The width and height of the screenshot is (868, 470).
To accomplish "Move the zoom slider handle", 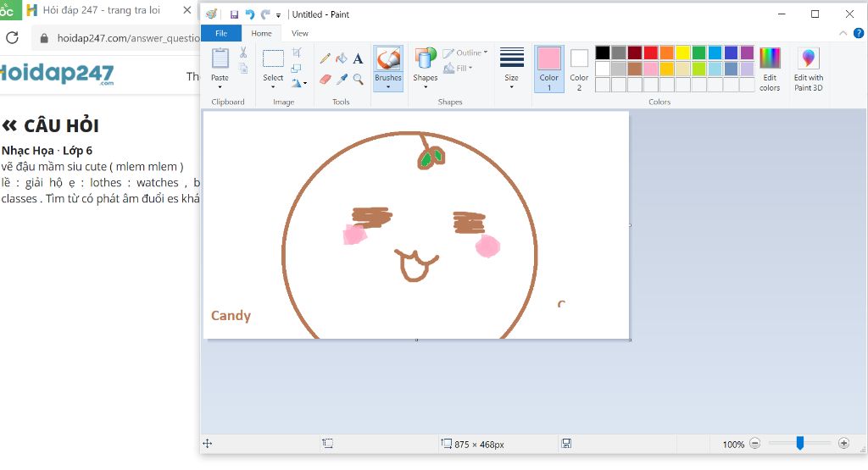I will pos(800,443).
